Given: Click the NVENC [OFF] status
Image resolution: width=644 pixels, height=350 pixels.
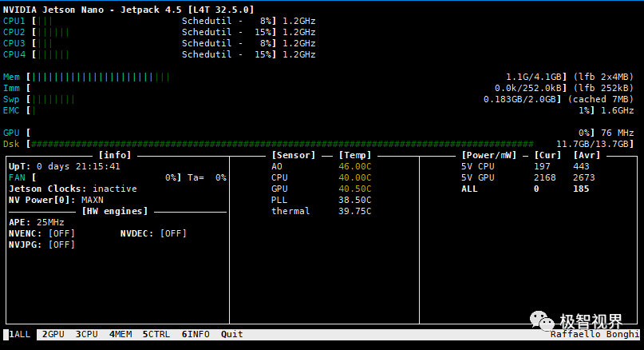Looking at the screenshot, I should (x=61, y=233).
